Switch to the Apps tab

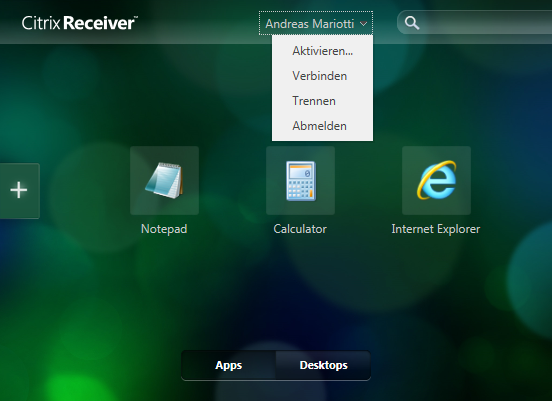pos(228,365)
